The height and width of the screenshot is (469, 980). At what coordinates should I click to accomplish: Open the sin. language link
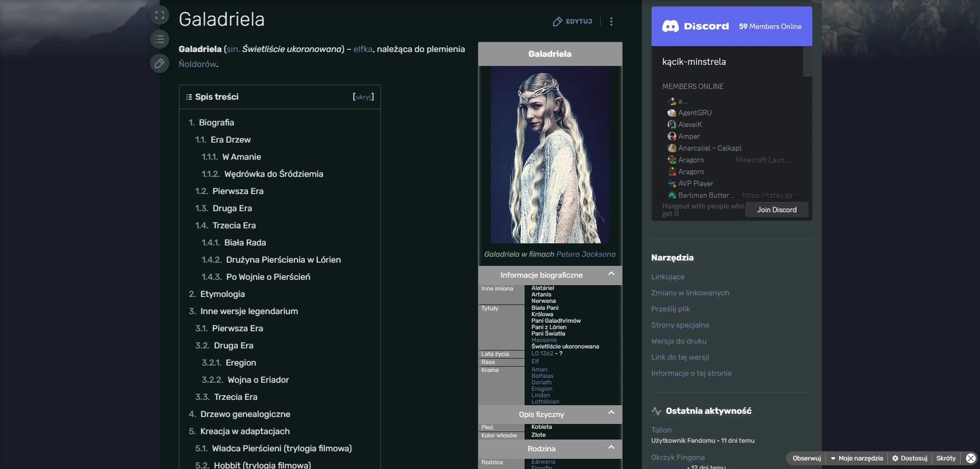pyautogui.click(x=233, y=49)
